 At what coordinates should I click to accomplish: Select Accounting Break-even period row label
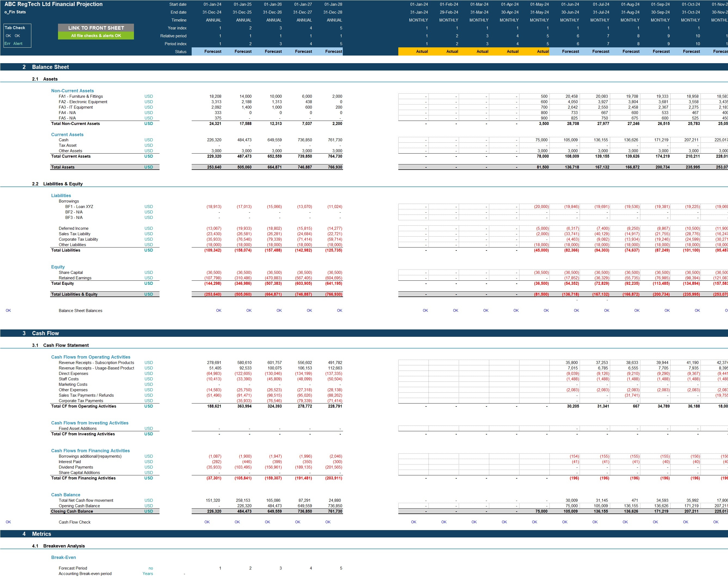[x=85, y=574]
